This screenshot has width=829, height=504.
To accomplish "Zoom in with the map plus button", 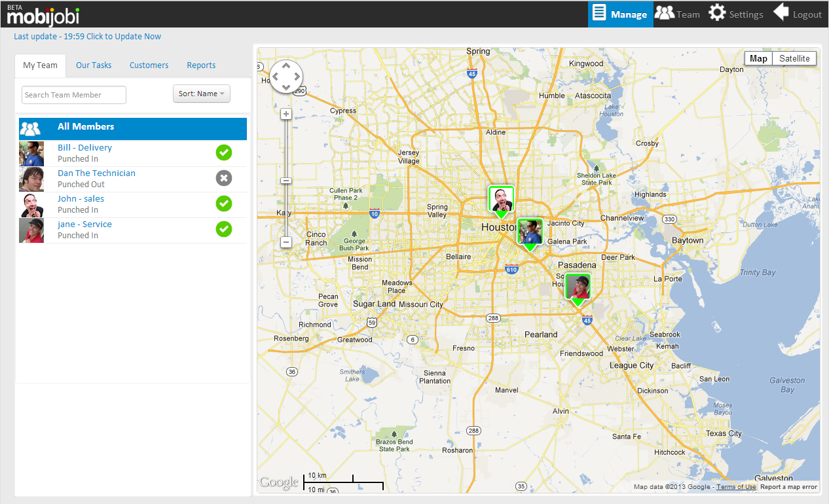I will [x=286, y=114].
